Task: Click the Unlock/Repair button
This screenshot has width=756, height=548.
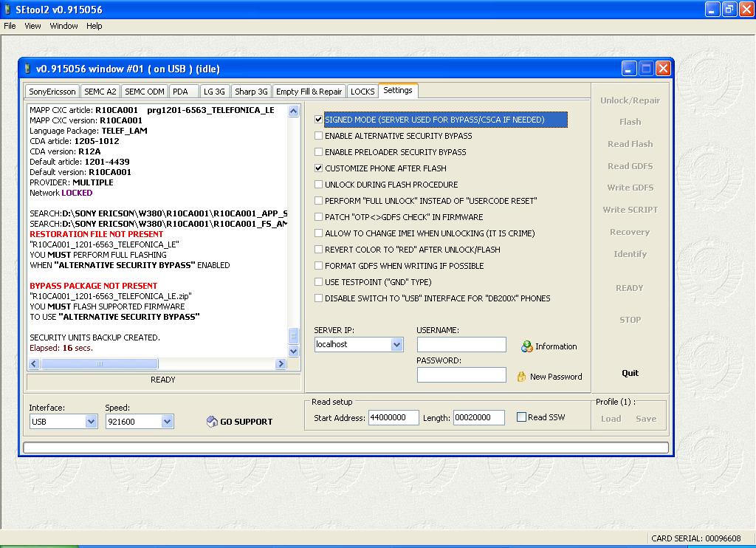Action: click(x=630, y=100)
